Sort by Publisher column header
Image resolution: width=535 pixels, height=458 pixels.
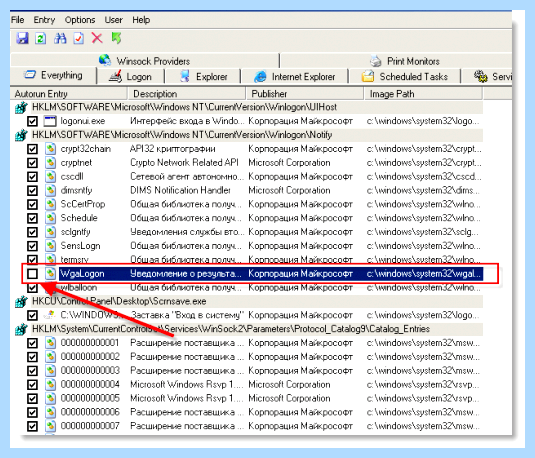[304, 94]
